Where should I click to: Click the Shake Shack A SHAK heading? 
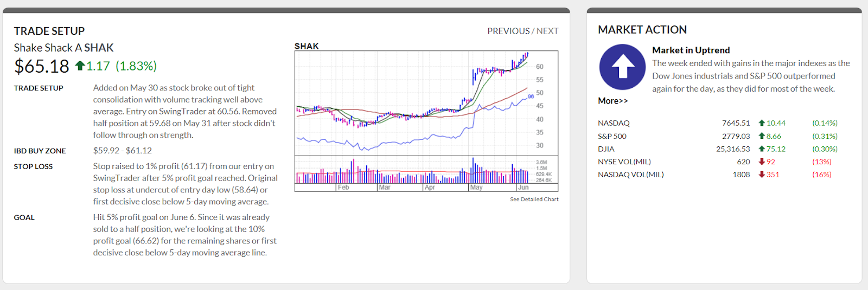coord(63,48)
